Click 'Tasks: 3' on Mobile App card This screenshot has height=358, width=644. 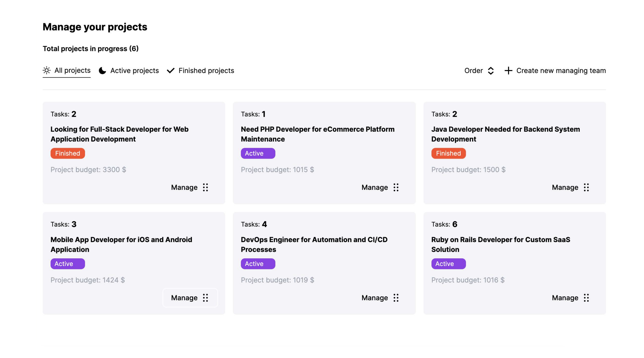pyautogui.click(x=64, y=224)
